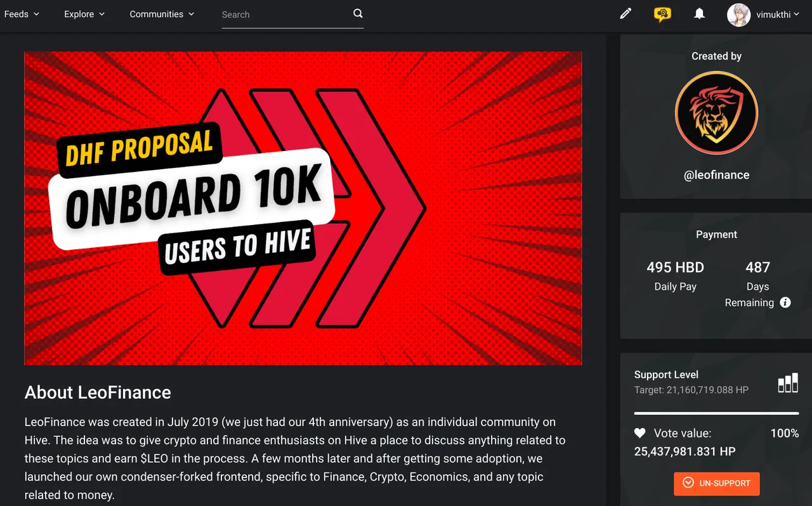Expand the Explore menu
This screenshot has height=506, width=812.
click(x=84, y=14)
